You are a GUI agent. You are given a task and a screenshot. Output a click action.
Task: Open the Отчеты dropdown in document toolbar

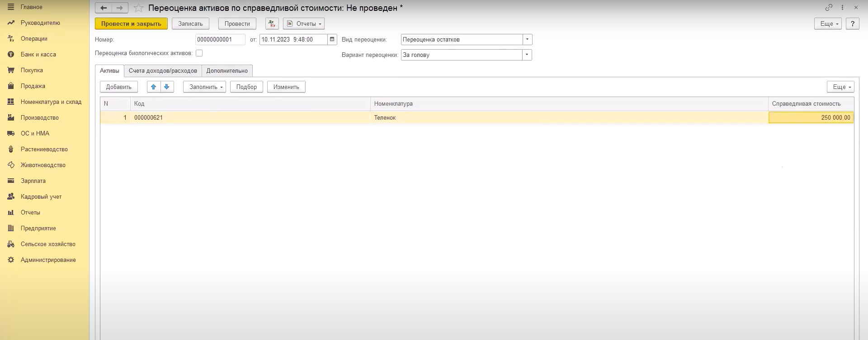coord(304,23)
